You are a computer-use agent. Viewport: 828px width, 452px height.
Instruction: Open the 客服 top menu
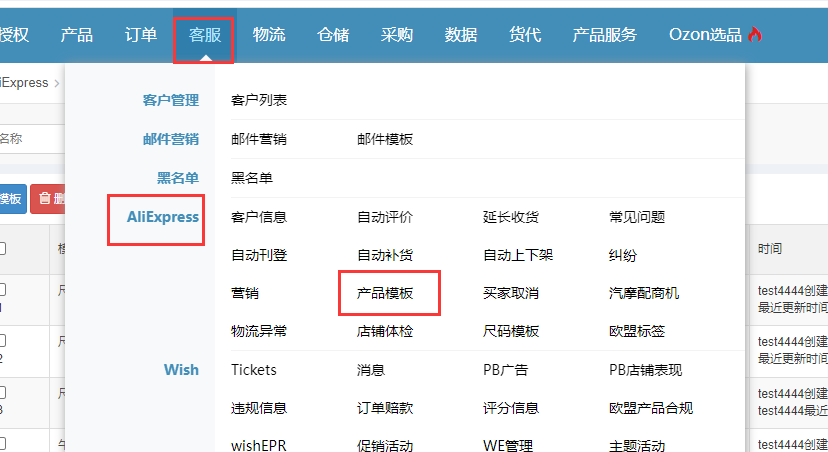click(x=205, y=35)
